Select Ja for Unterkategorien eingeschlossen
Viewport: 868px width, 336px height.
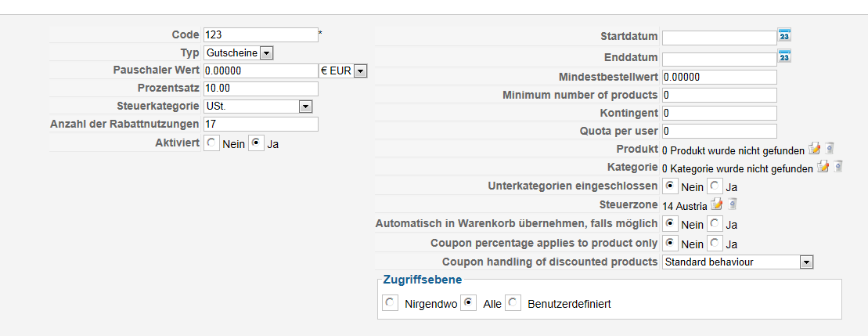[x=715, y=186]
